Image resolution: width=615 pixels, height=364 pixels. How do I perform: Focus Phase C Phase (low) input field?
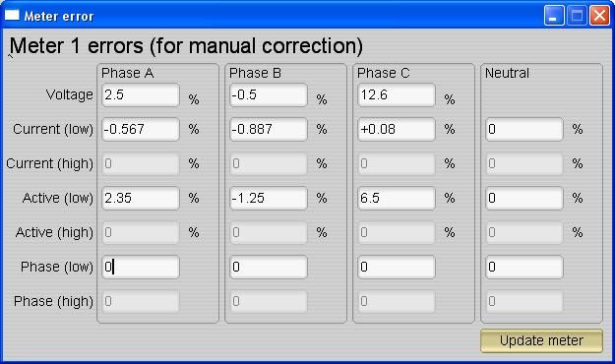[397, 268]
